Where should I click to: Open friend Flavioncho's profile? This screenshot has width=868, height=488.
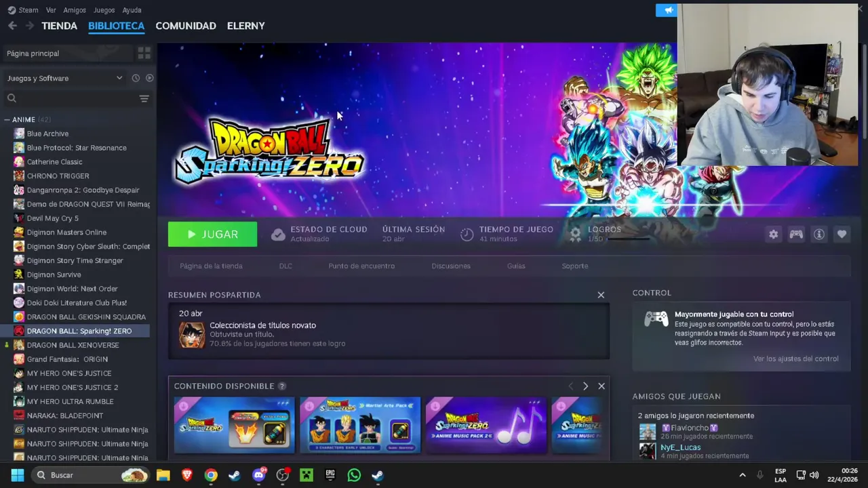[x=690, y=428]
